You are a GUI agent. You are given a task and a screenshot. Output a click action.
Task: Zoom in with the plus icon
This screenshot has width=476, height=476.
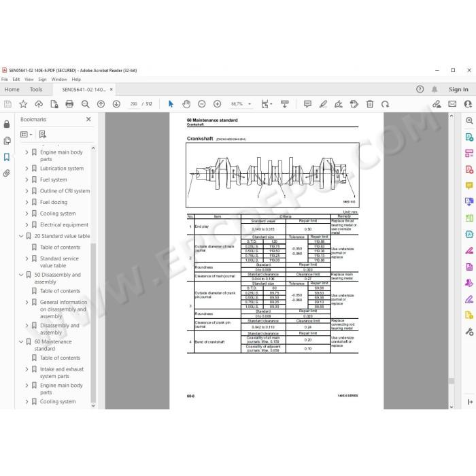pos(217,104)
